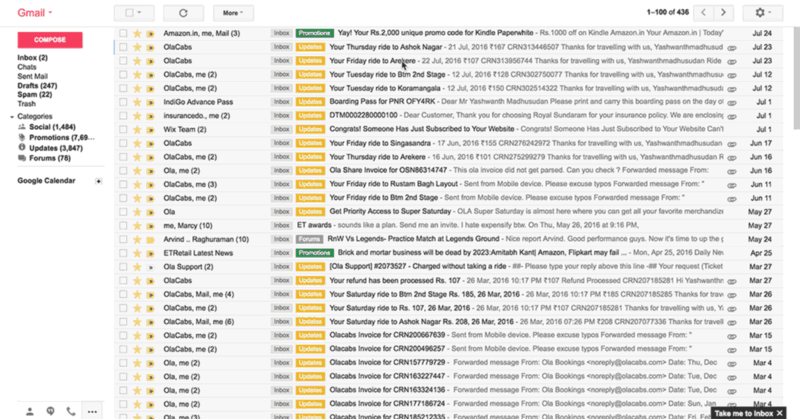Open the settings gear menu

pos(763,13)
